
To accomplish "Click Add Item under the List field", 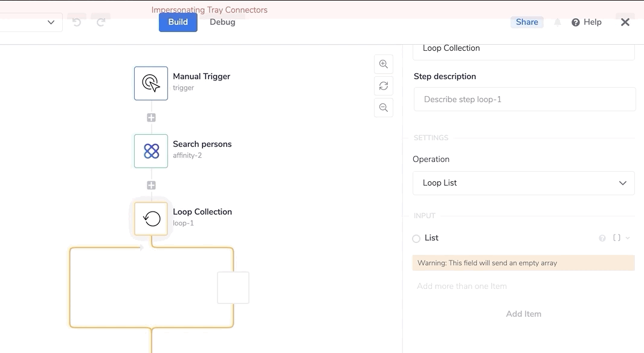I will click(523, 314).
